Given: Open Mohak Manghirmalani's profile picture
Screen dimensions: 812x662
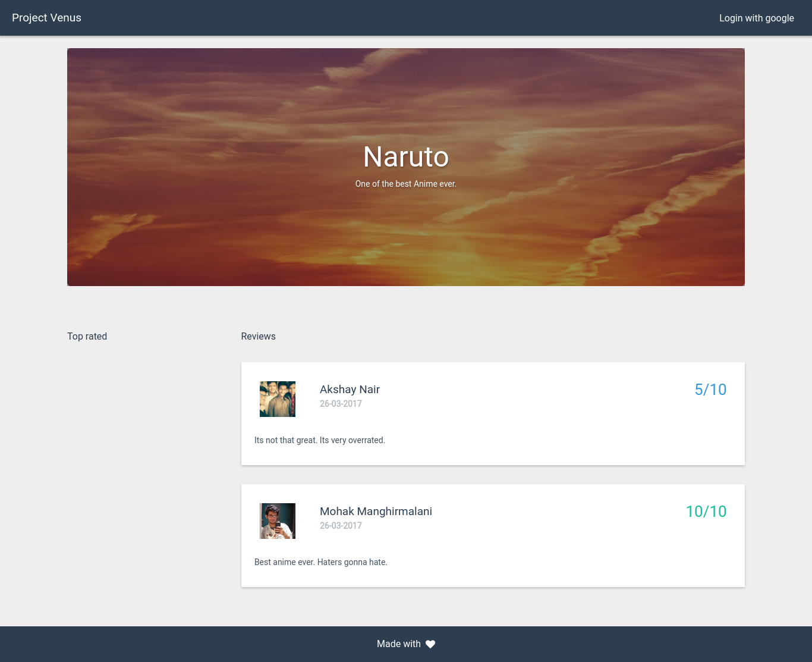Looking at the screenshot, I should tap(278, 521).
